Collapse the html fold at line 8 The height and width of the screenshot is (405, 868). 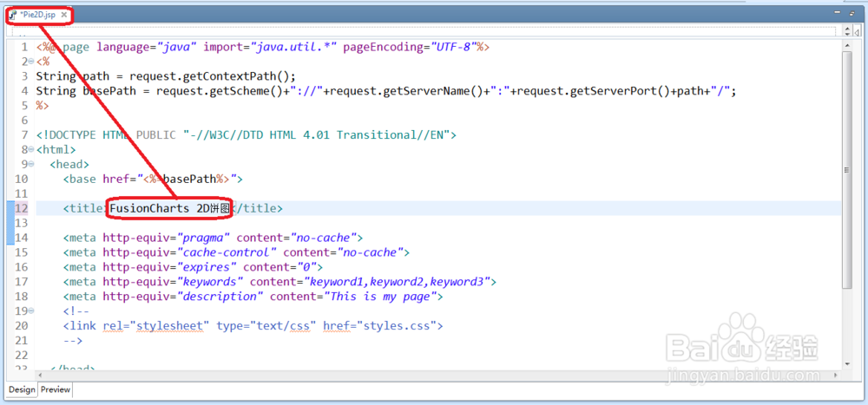tap(30, 149)
